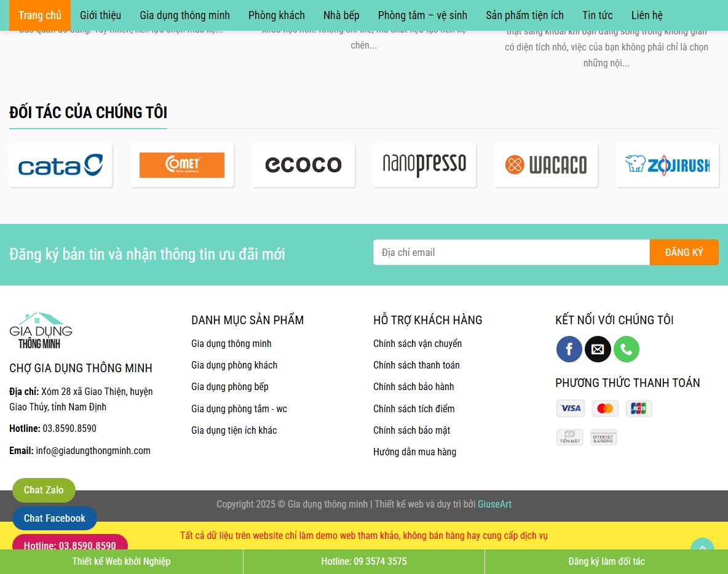Open the Giới thiệu menu item

pyautogui.click(x=100, y=15)
